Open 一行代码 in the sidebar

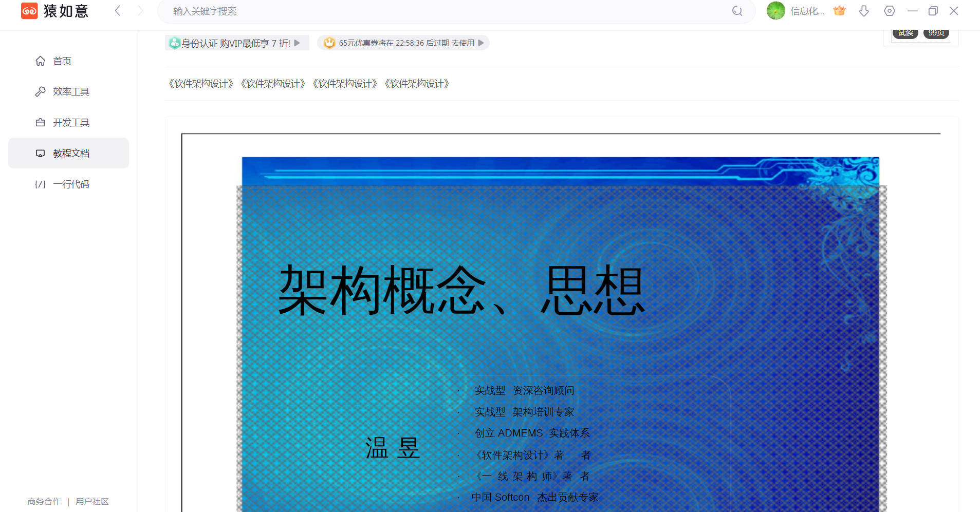68,184
